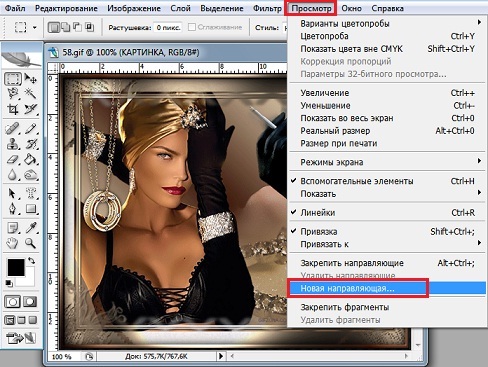Viewport: 488px width, 367px height.
Task: Select the Polygonal Lasso tool
Action: click(13, 94)
